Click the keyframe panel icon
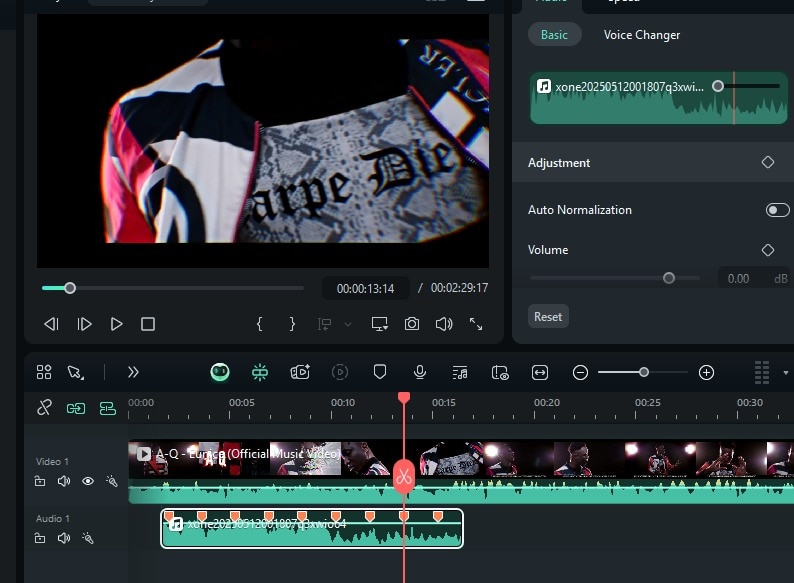Image resolution: width=794 pixels, height=583 pixels. point(500,373)
